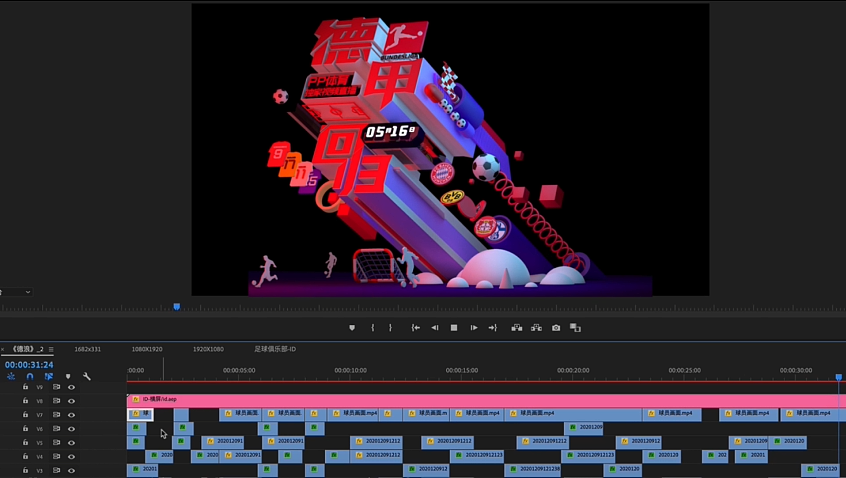846x478 pixels.
Task: Open the sequence panel menu icon
Action: point(51,349)
